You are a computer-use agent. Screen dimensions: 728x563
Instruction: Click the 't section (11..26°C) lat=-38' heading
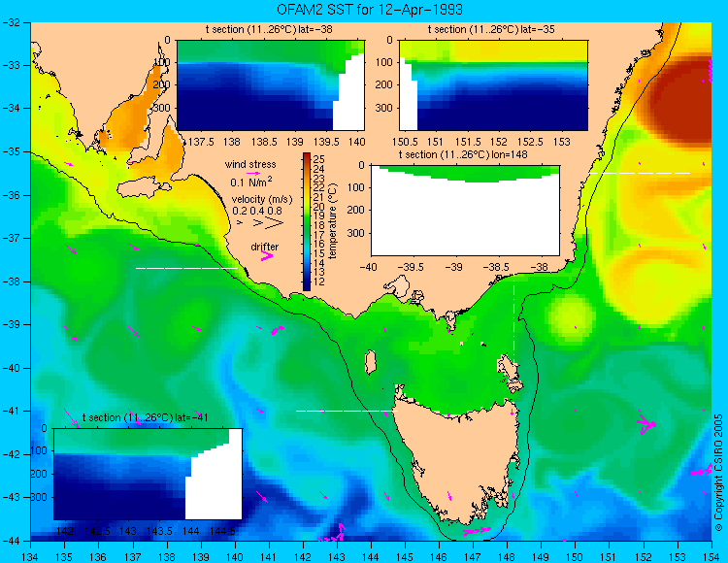(x=269, y=29)
